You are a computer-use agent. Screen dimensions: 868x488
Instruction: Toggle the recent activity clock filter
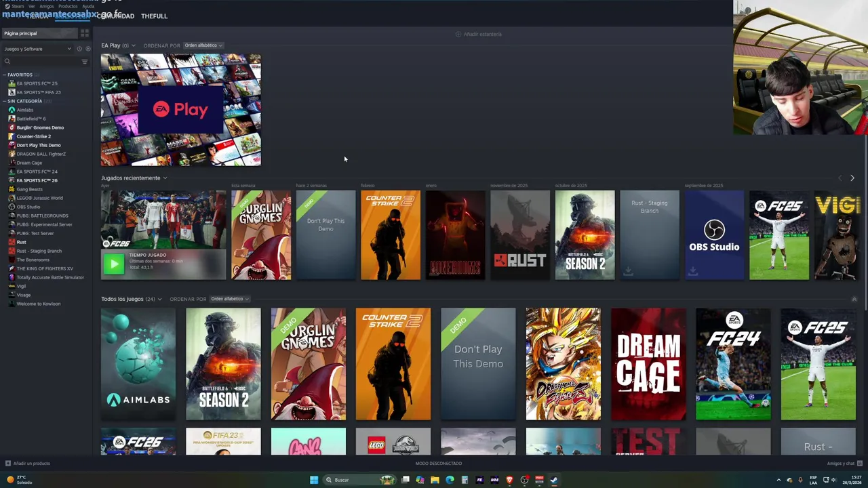pyautogui.click(x=79, y=49)
